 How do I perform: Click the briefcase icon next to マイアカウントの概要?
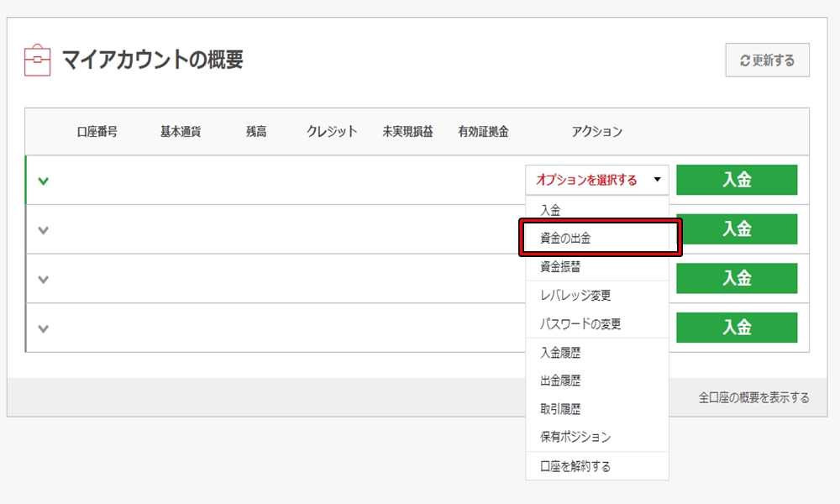[37, 60]
